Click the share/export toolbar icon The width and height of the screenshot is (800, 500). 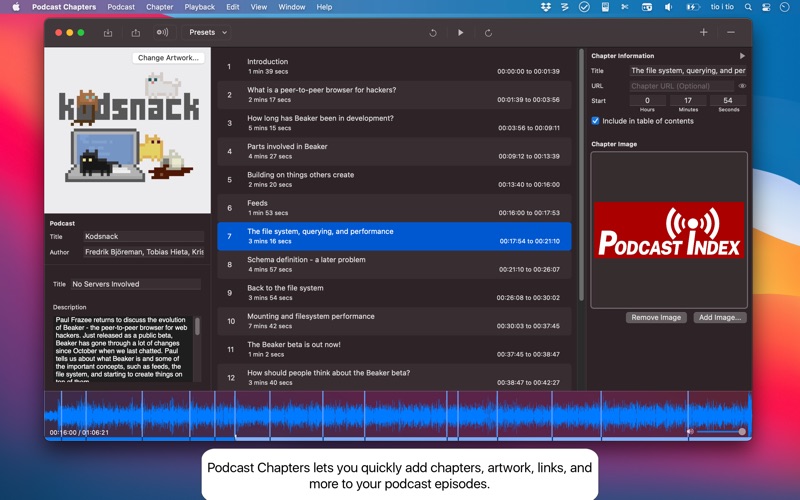(136, 33)
